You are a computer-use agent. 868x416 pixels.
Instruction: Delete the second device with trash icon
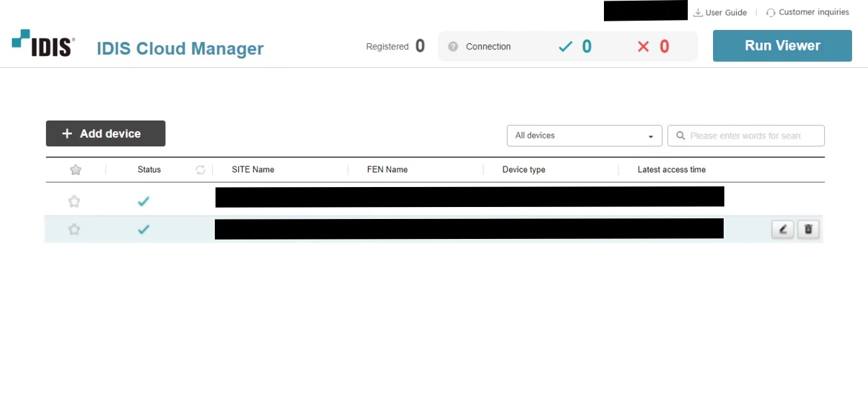[808, 230]
